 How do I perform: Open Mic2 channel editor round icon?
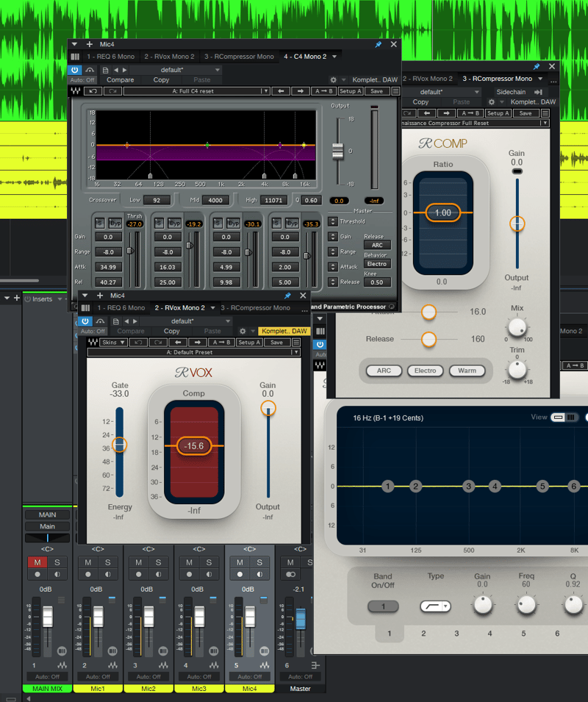coord(163,651)
